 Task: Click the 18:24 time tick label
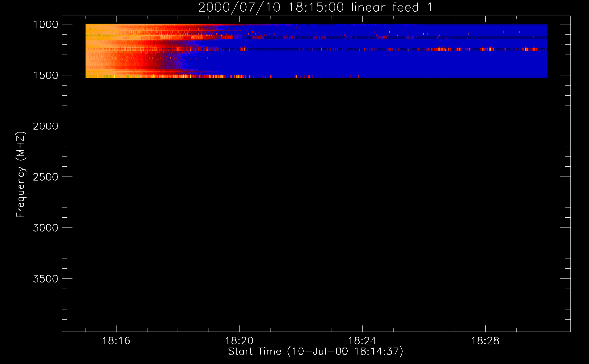[x=362, y=341]
